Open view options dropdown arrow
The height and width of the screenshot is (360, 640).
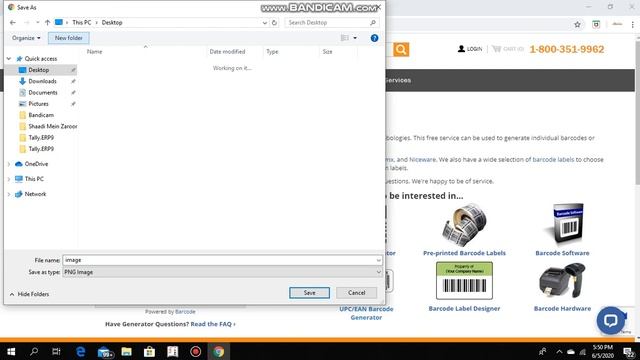(x=355, y=38)
